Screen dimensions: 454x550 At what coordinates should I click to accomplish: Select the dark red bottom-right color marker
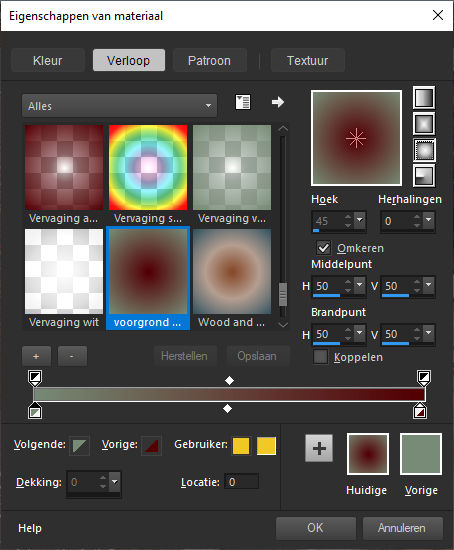click(420, 411)
